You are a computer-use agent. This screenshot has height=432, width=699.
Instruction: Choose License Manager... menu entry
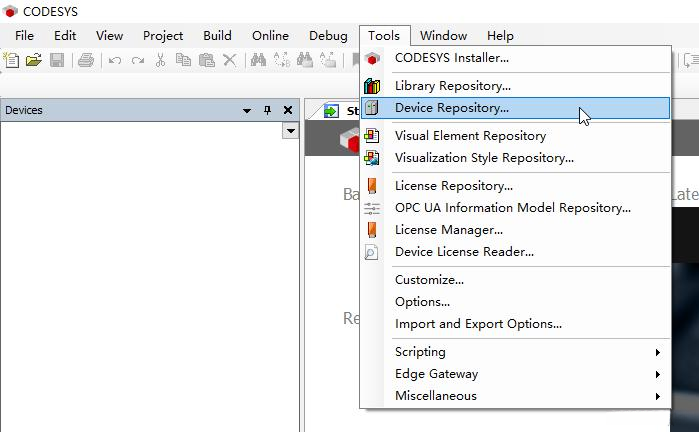coord(515,230)
